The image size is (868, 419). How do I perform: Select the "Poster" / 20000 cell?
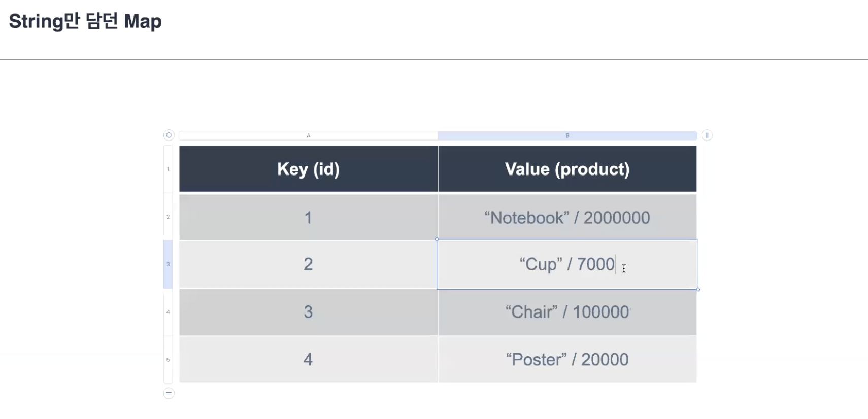coord(567,360)
